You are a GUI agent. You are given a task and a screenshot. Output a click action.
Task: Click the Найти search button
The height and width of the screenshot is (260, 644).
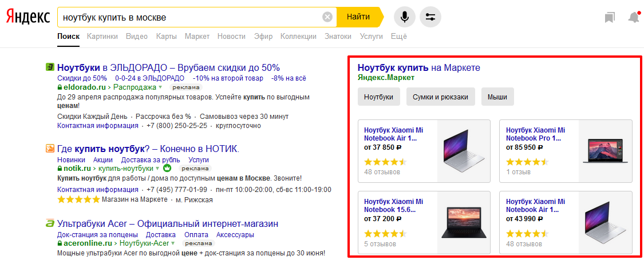coord(358,17)
